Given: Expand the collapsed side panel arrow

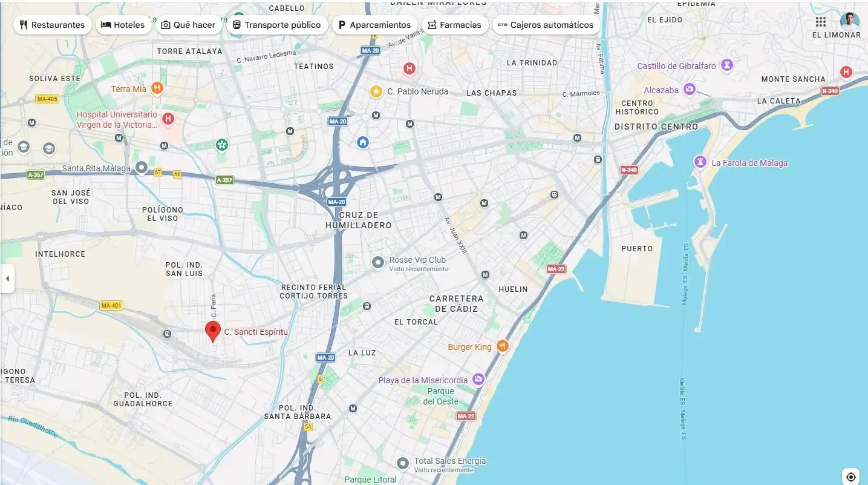Looking at the screenshot, I should [7, 279].
